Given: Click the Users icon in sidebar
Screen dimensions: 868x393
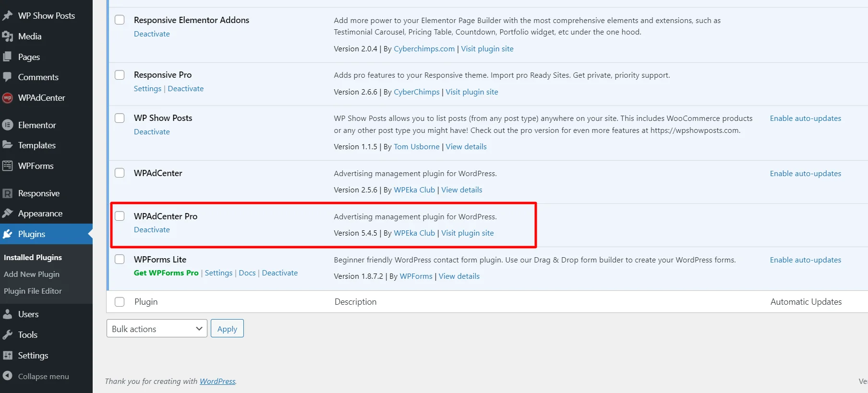Looking at the screenshot, I should pos(7,314).
